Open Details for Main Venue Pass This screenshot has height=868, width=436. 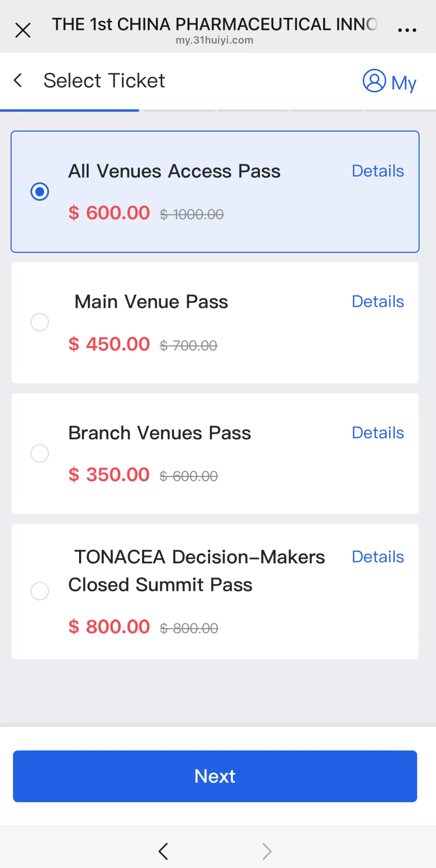coord(377,302)
